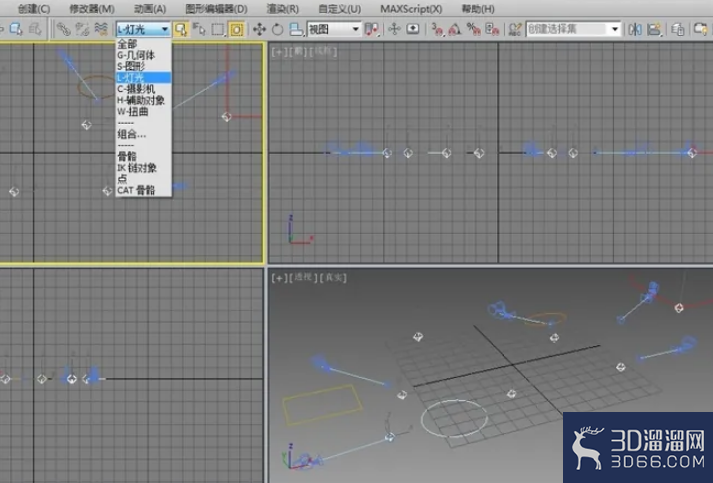The height and width of the screenshot is (483, 713).
Task: Toggle Keyboard Shortcut Override
Action: 412,30
